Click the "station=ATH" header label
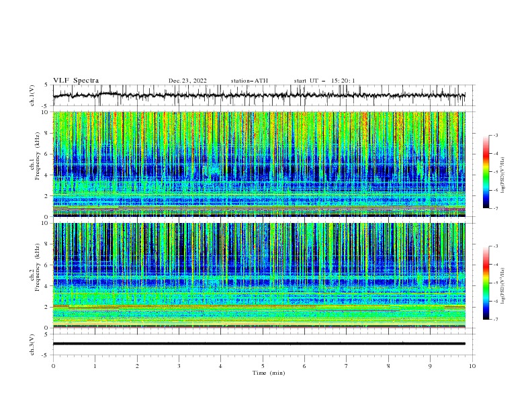 tap(249, 81)
